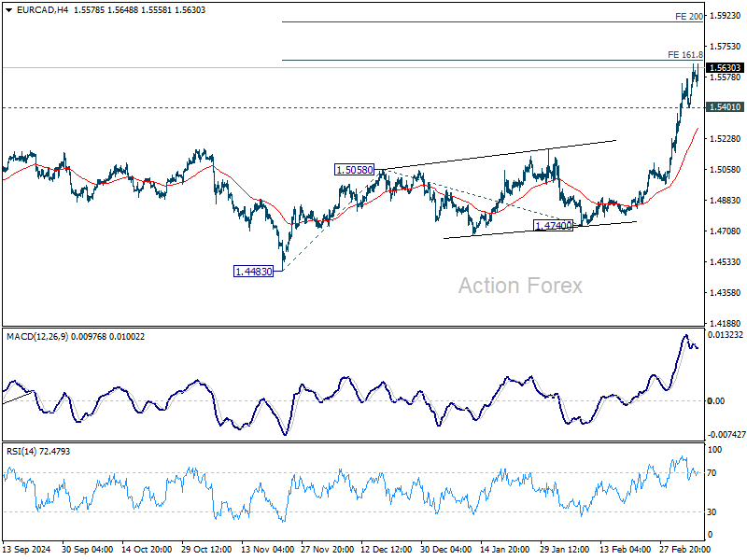Click the MACD 0.013232 scale value
747x560 pixels.
point(726,335)
